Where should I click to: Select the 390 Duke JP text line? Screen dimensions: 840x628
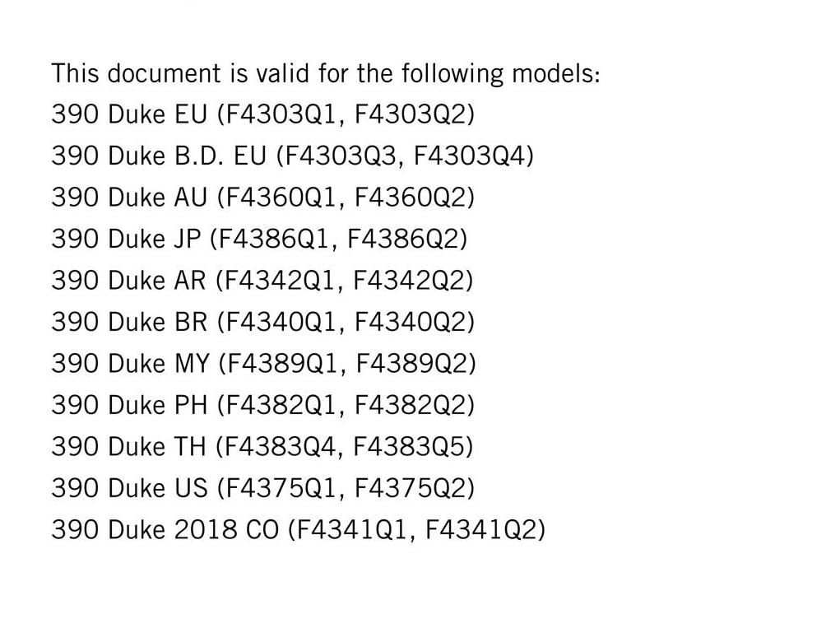click(x=259, y=239)
